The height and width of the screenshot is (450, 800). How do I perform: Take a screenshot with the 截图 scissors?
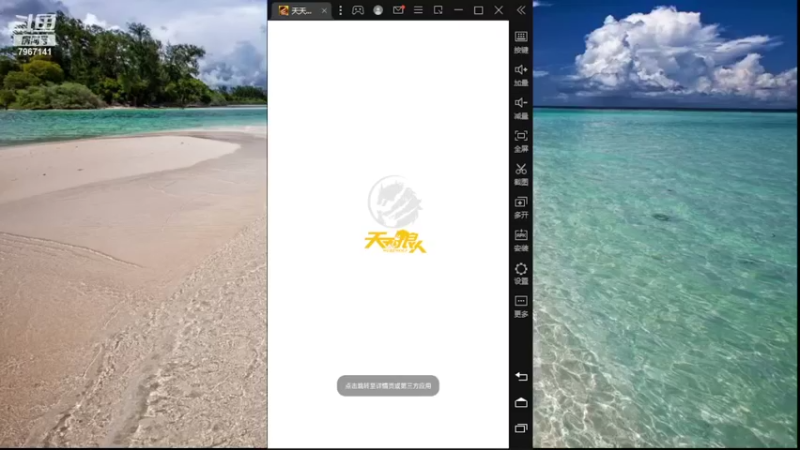(x=521, y=174)
